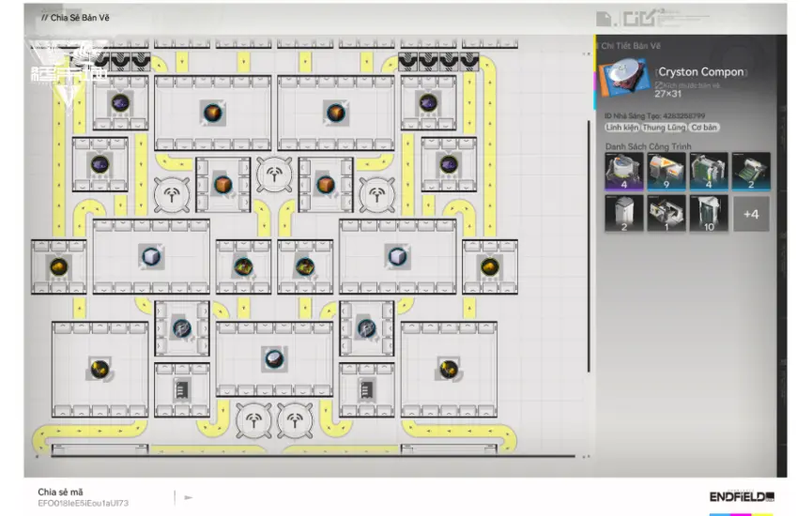
Task: Click the Linh kiện tag
Action: coord(622,128)
